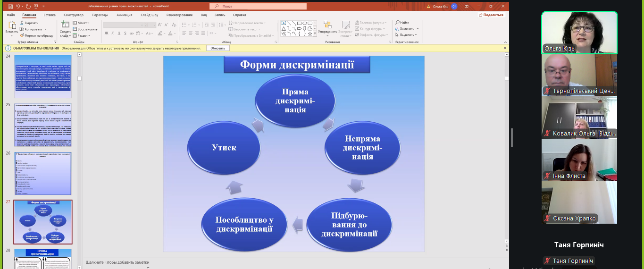Click increase font size icon

pos(160,25)
